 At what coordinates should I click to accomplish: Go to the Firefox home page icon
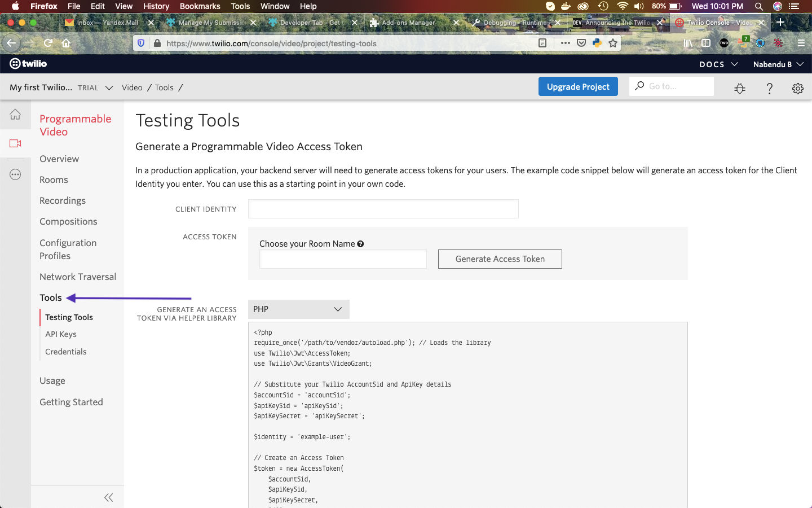coord(66,43)
